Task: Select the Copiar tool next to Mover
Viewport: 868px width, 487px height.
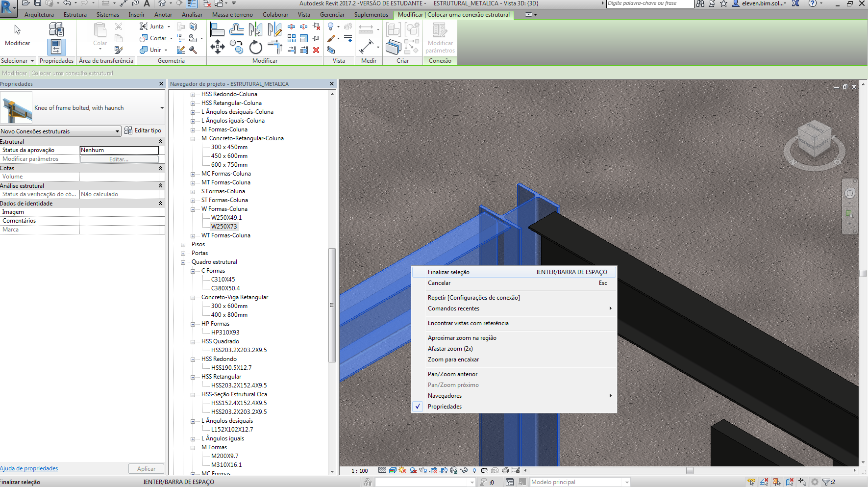Action: pyautogui.click(x=236, y=47)
